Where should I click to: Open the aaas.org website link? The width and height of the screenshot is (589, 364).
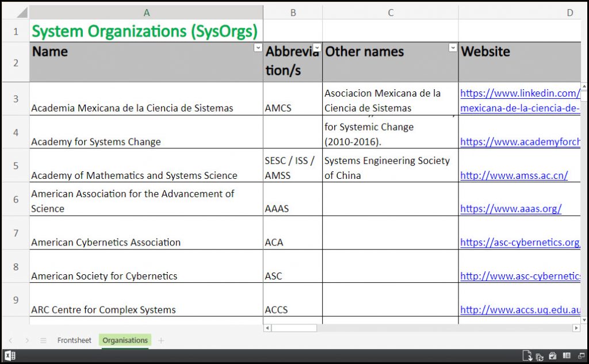pos(511,209)
